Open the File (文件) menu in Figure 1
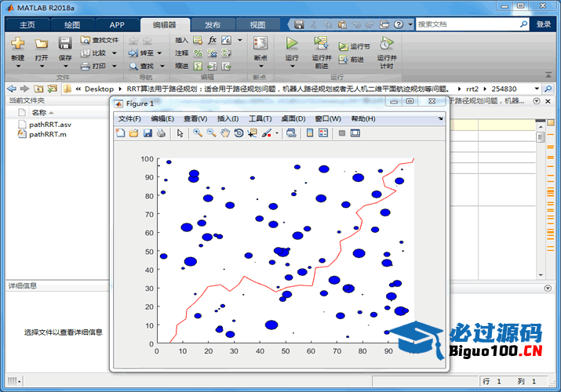The image size is (561, 392). coord(129,118)
